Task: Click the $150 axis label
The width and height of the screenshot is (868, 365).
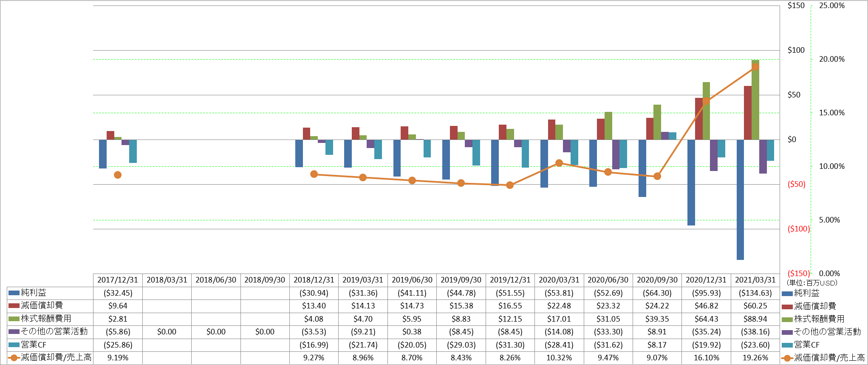Action: click(x=796, y=6)
